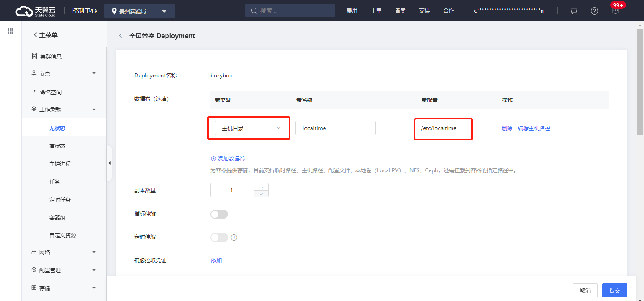This screenshot has height=301, width=644.
Task: Return to 主菜单
Action: click(46, 35)
